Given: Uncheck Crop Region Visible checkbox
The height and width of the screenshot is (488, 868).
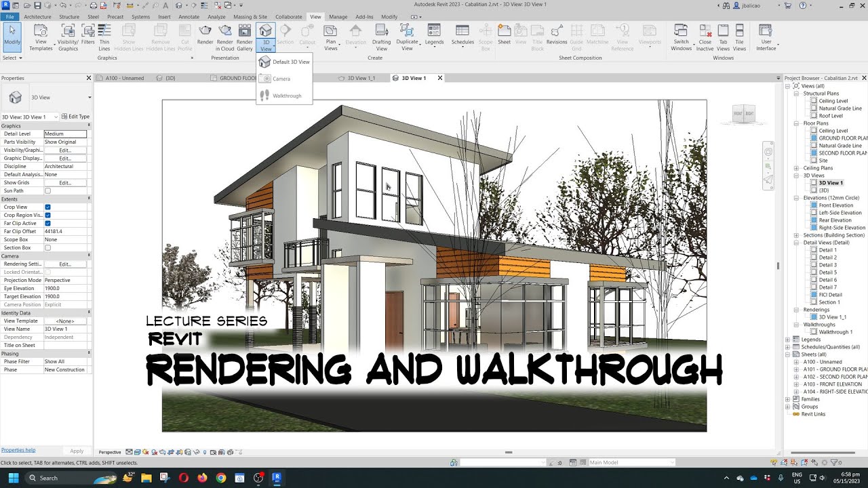Looking at the screenshot, I should tap(47, 215).
